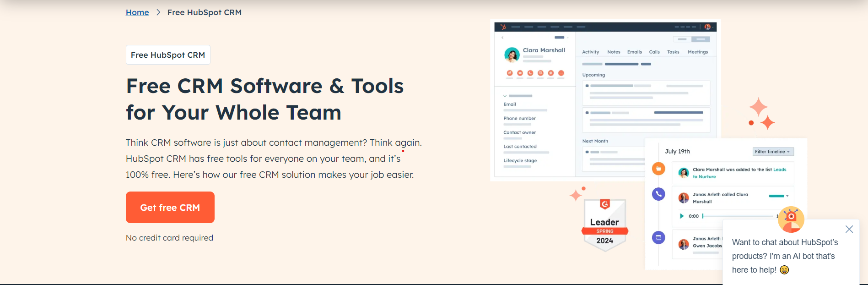Click the G2 Leader Spring 2024 badge
This screenshot has height=285, width=868.
tap(605, 225)
